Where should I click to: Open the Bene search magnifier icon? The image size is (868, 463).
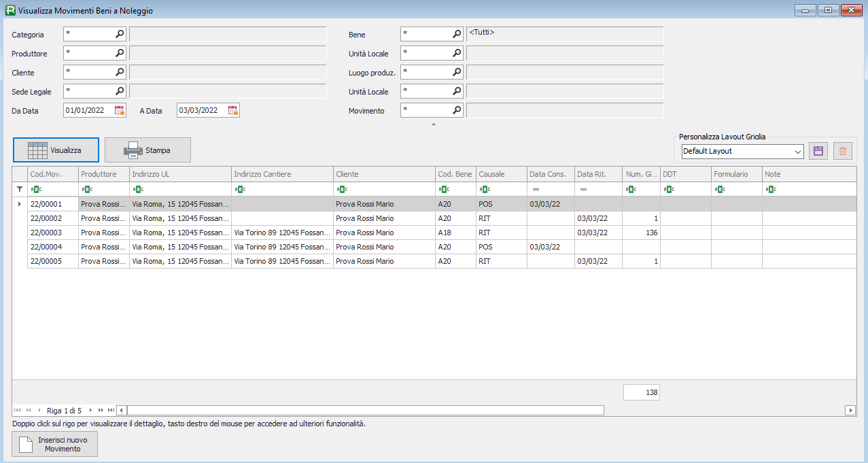[x=457, y=33]
